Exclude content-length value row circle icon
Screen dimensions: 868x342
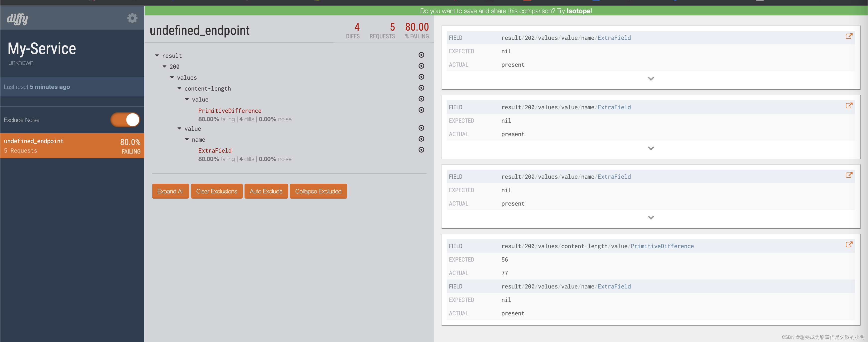(421, 99)
